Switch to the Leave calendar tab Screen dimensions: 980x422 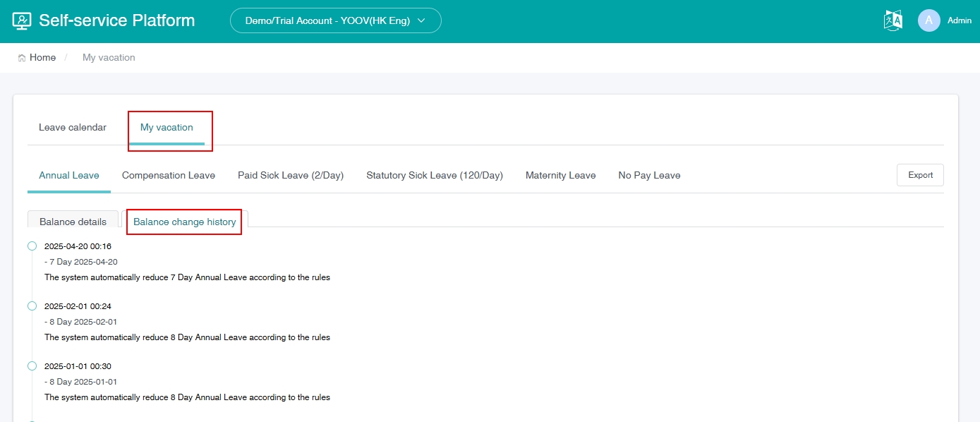click(73, 128)
